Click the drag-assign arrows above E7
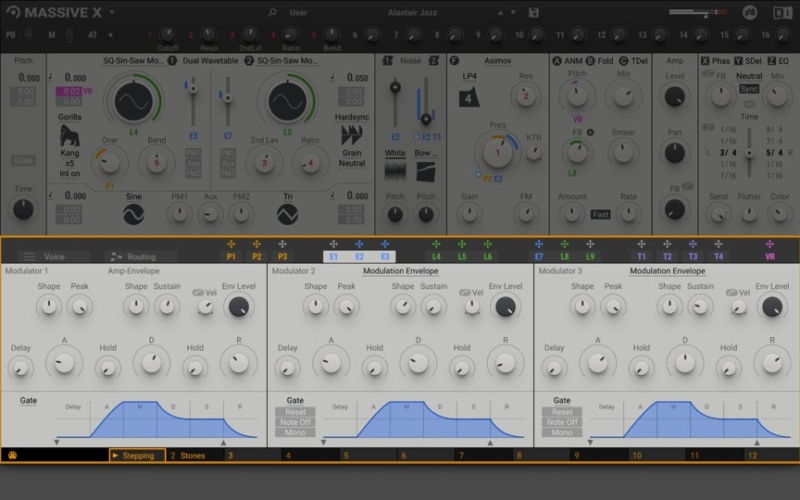The image size is (800, 500). pos(539,244)
